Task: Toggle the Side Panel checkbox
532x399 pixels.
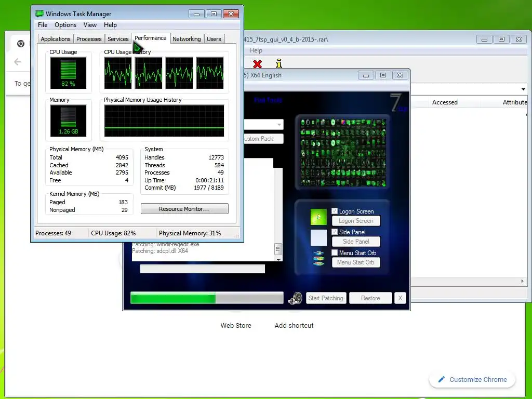Action: tap(335, 232)
